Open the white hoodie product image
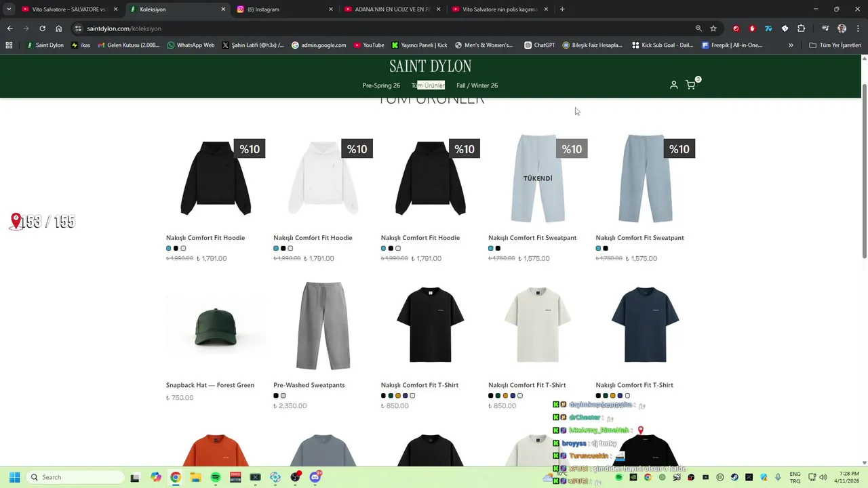Screen dimensions: 868x488 tap(323, 178)
